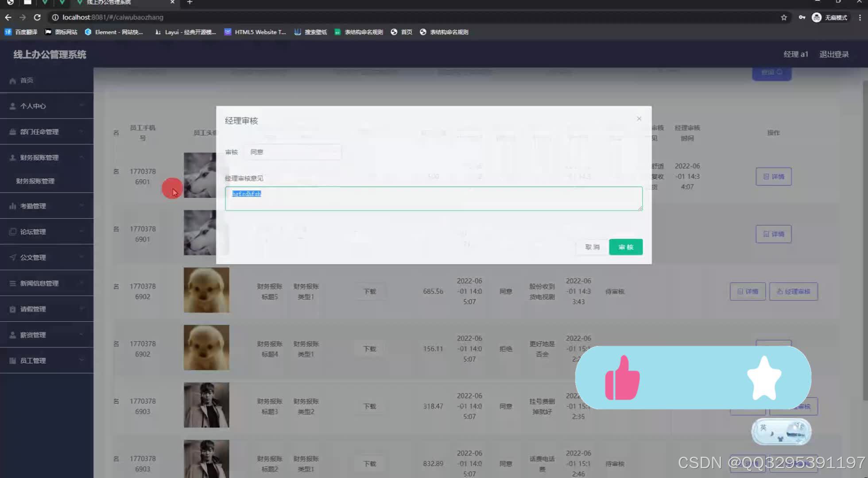Image resolution: width=868 pixels, height=478 pixels.
Task: Click the 经理审核意见 text area
Action: tap(434, 198)
